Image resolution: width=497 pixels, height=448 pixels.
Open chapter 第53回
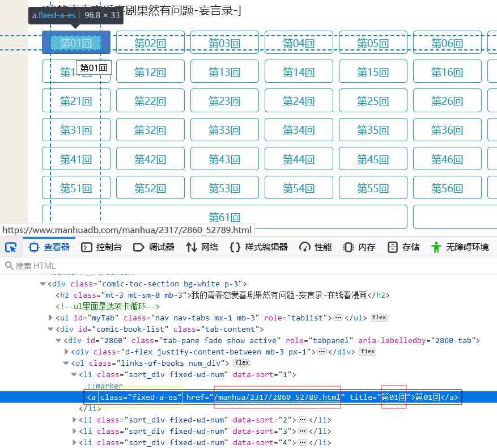224,188
